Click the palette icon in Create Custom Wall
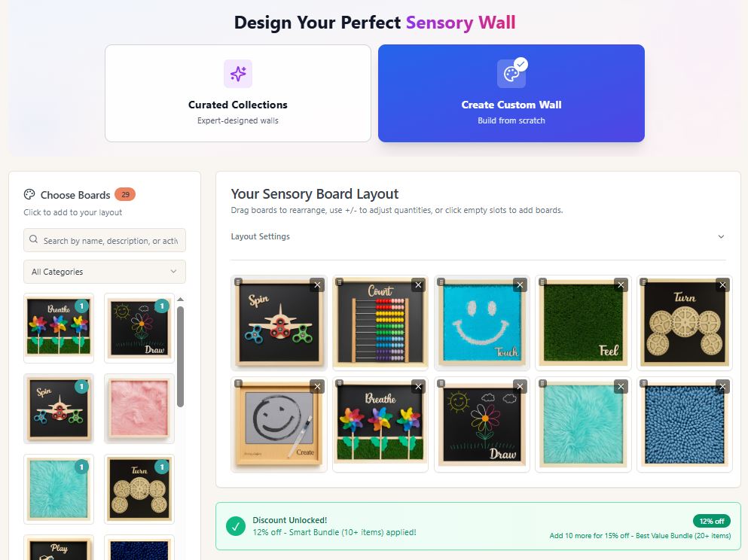The height and width of the screenshot is (560, 748). pyautogui.click(x=511, y=74)
